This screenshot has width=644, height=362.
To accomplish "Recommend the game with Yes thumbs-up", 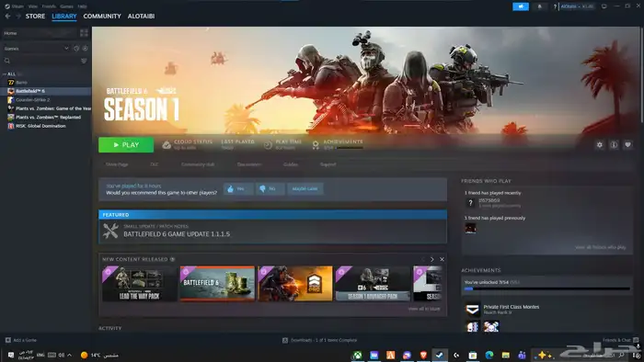I will pyautogui.click(x=238, y=188).
